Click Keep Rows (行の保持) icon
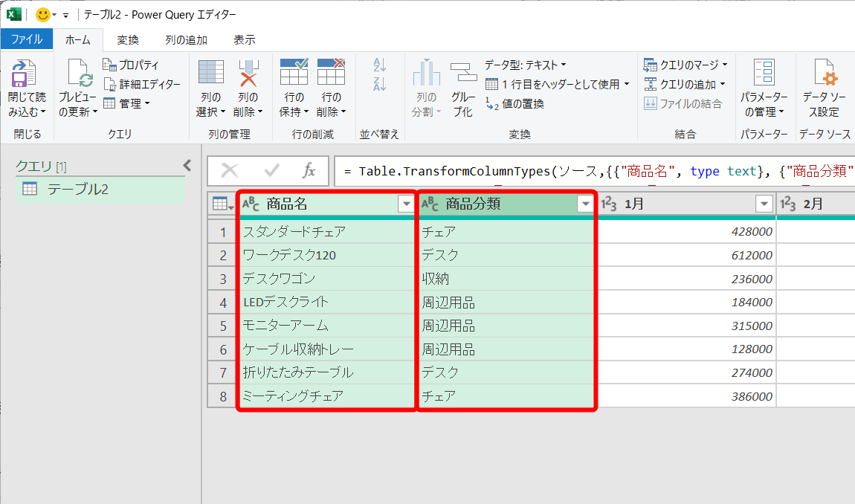Screen dimensions: 855x504 (x=294, y=72)
